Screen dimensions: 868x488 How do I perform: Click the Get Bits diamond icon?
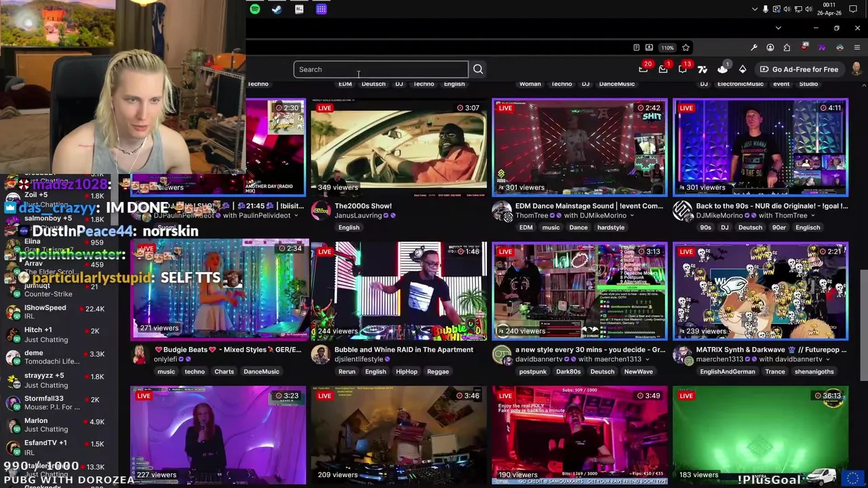point(743,69)
